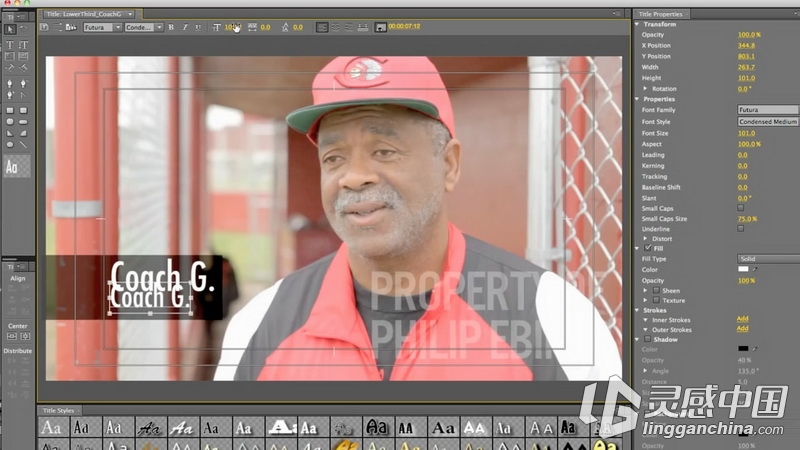Click the Tab Stops icon
800x450 pixels.
click(x=363, y=27)
